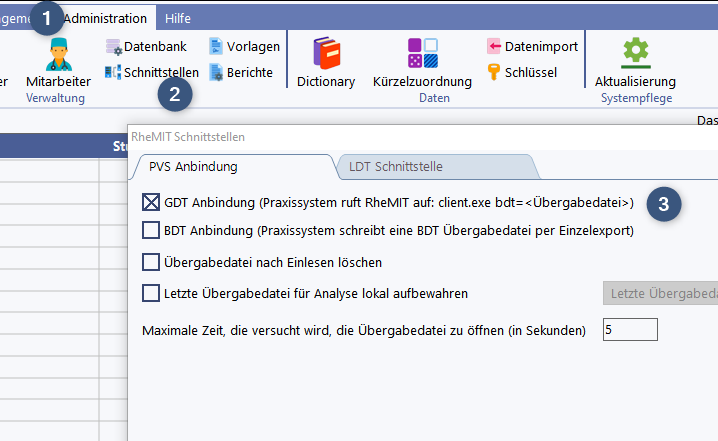
Task: Open the Berichte reports icon
Action: [240, 72]
